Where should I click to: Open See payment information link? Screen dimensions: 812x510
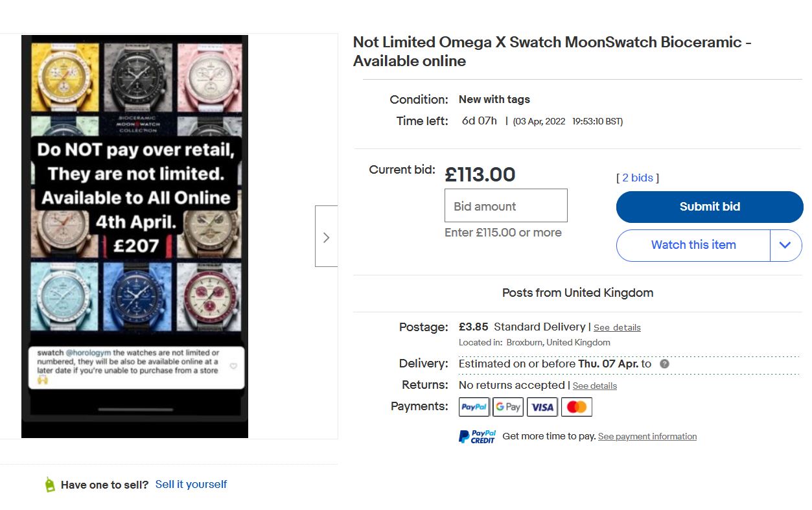(647, 437)
